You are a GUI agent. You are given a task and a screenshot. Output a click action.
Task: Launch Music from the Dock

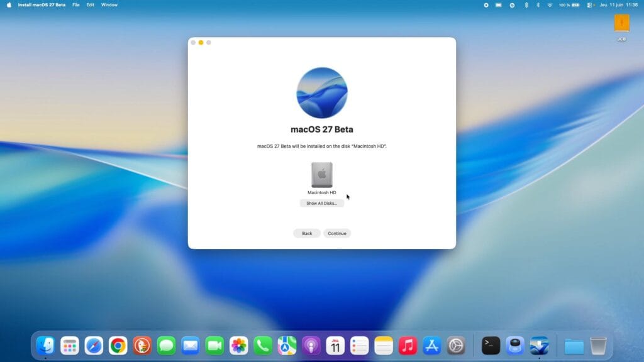[x=408, y=346]
